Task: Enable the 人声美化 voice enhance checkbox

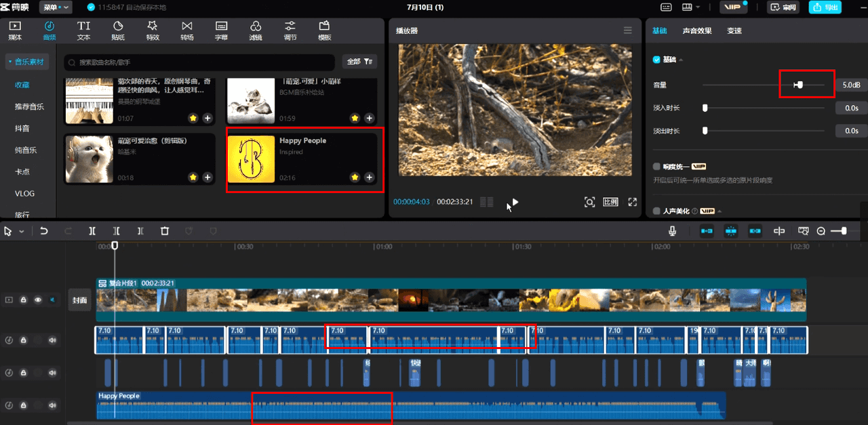Action: click(x=656, y=211)
